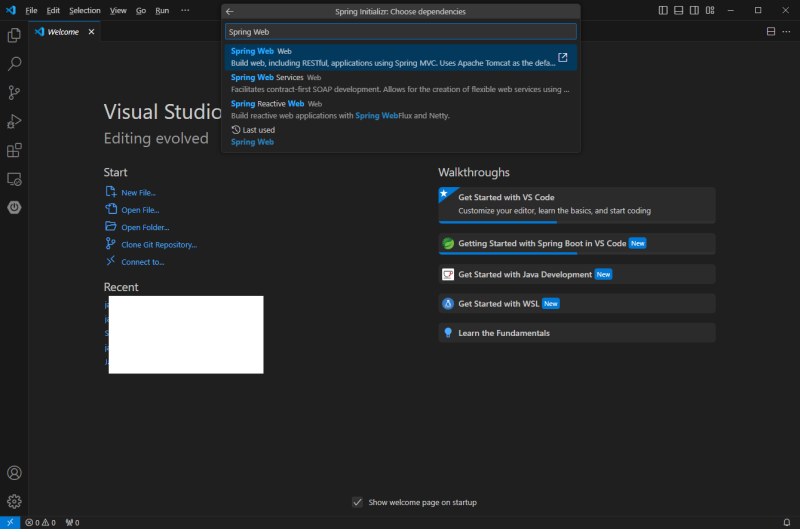Image resolution: width=800 pixels, height=529 pixels.
Task: Toggle Show welcome page on startup checkbox
Action: pos(357,502)
